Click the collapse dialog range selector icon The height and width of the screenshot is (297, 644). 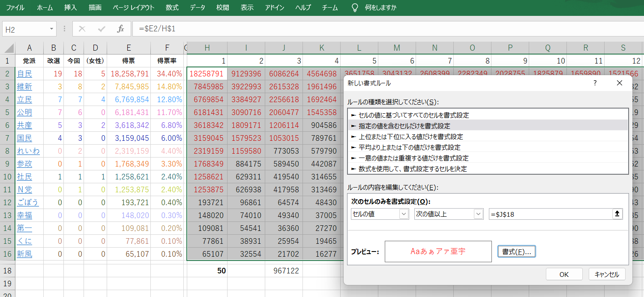point(617,214)
